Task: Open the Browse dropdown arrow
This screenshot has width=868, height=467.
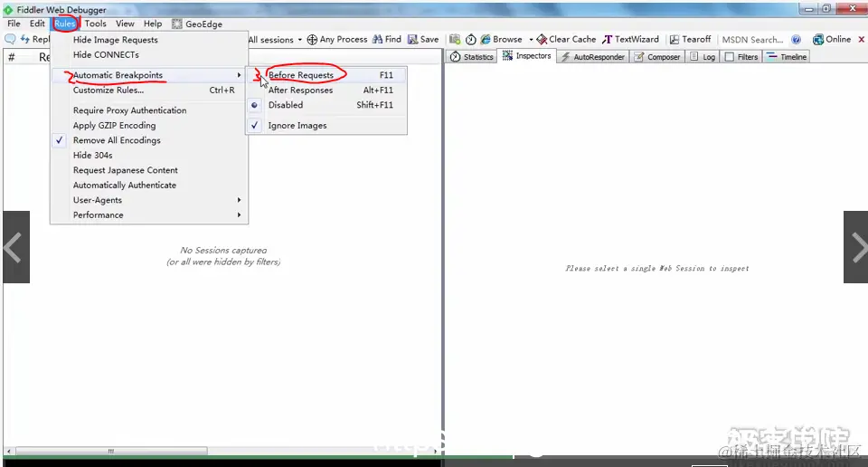Action: 531,39
